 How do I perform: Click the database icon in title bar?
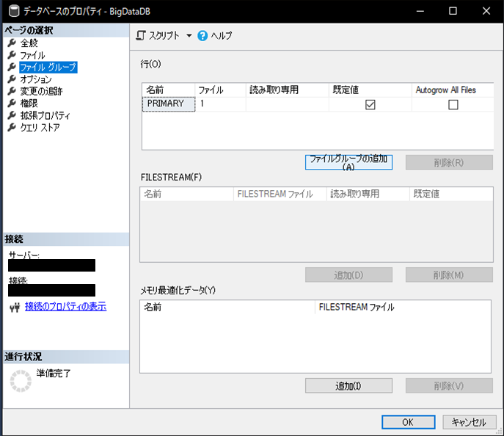point(14,11)
